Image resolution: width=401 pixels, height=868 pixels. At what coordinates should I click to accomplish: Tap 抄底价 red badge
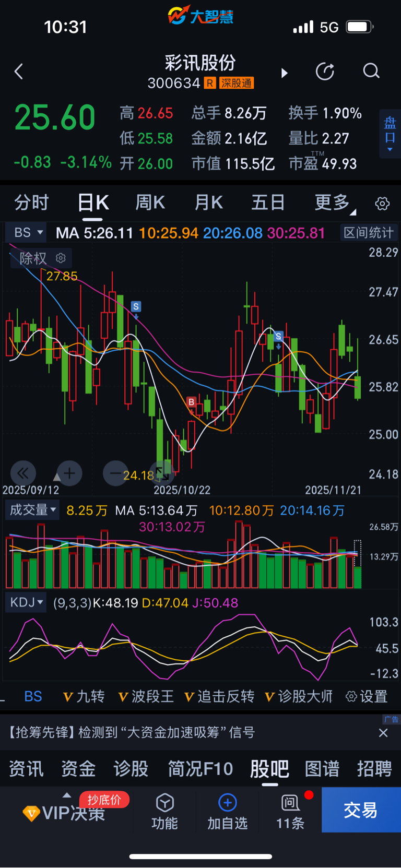click(104, 800)
